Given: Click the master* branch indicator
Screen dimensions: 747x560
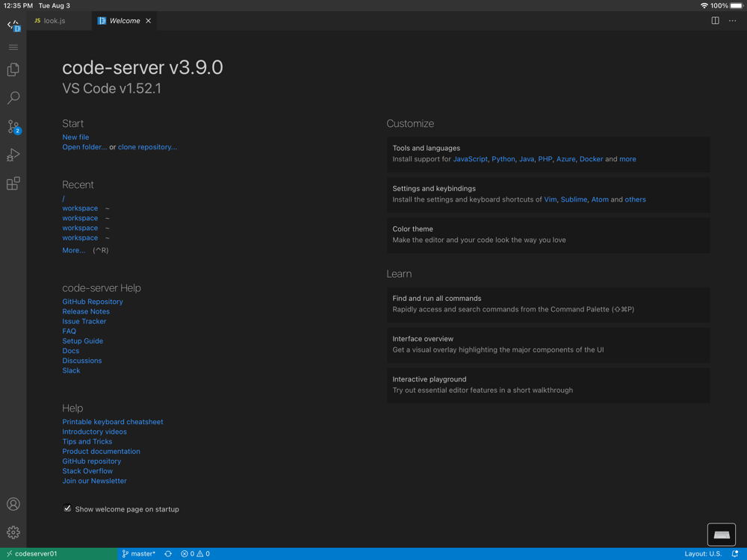Looking at the screenshot, I should [x=139, y=554].
